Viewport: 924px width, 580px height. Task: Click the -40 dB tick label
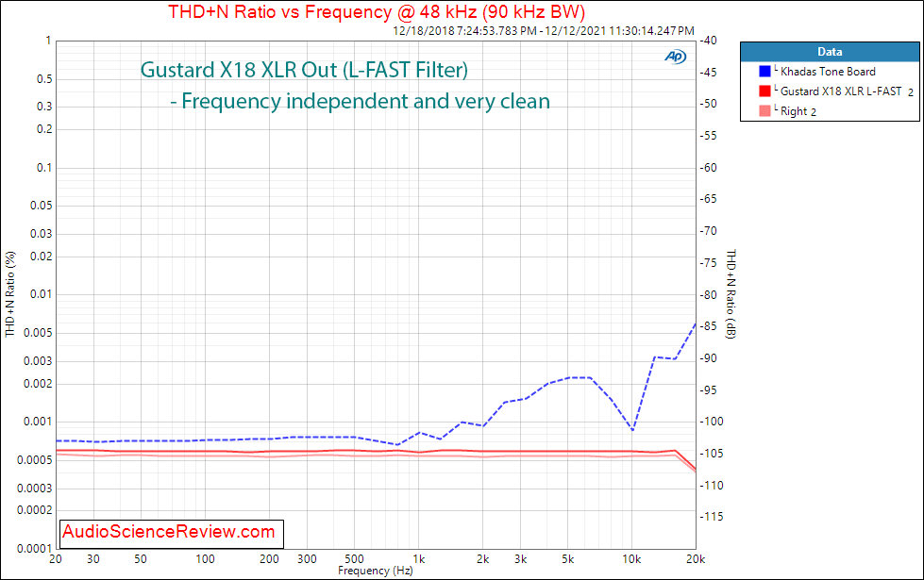click(x=708, y=41)
